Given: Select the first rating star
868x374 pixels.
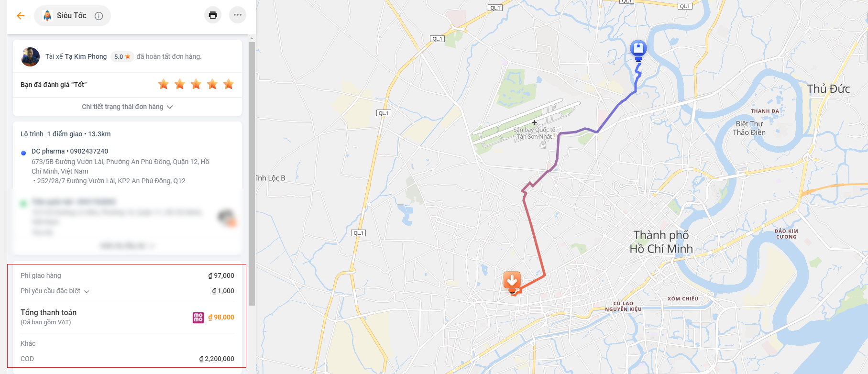Looking at the screenshot, I should 164,84.
